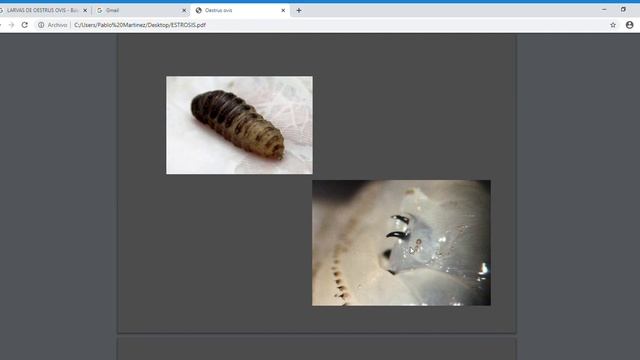
Task: Close the Gmail tab
Action: coord(184,11)
